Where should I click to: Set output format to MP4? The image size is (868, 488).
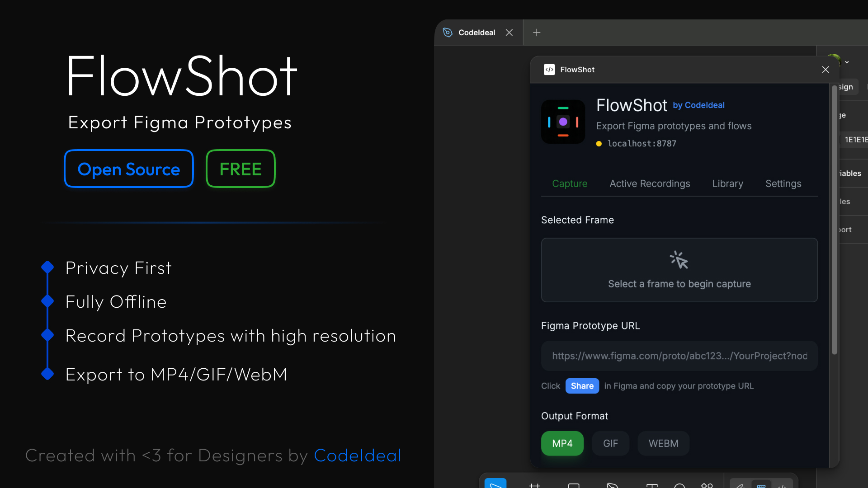point(562,443)
